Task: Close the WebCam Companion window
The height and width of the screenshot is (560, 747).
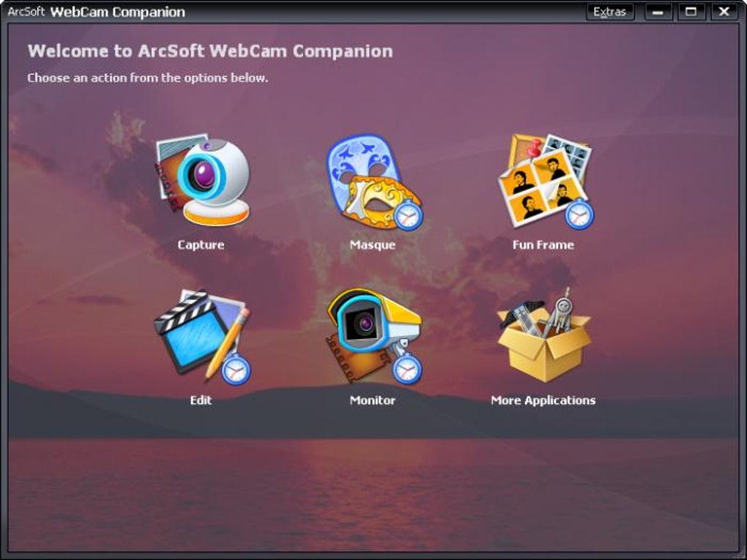Action: [x=724, y=12]
